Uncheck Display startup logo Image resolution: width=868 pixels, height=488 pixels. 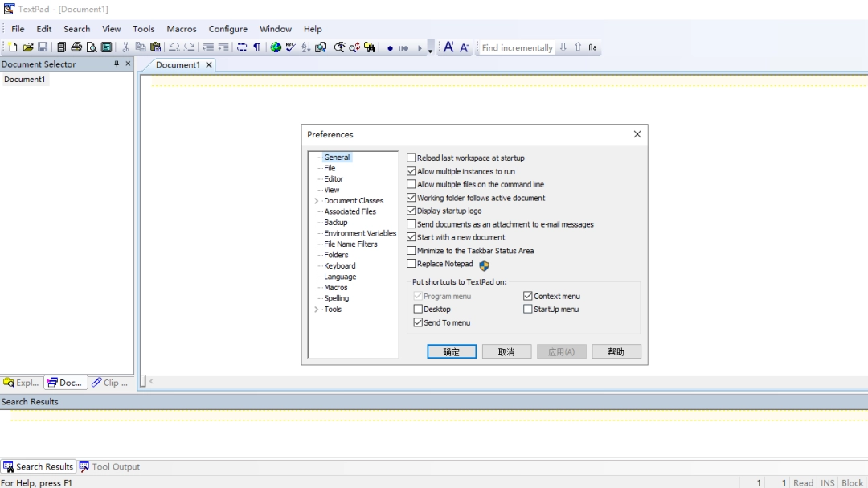point(411,211)
